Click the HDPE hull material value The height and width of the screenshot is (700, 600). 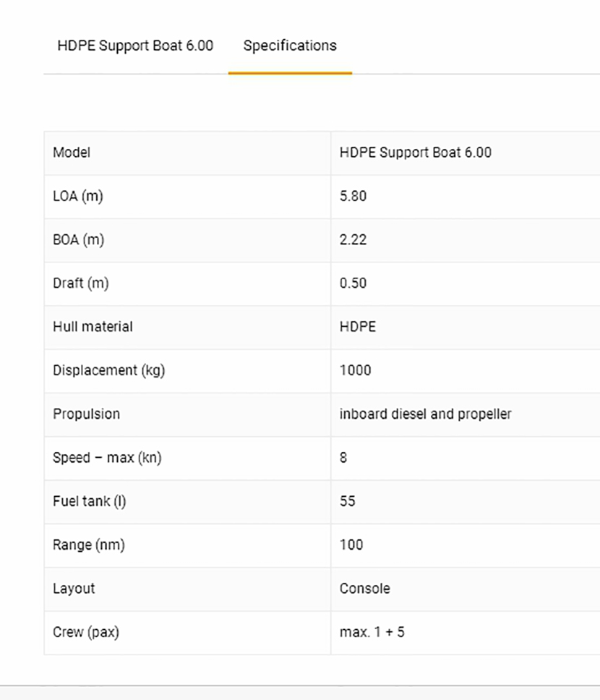click(x=358, y=327)
